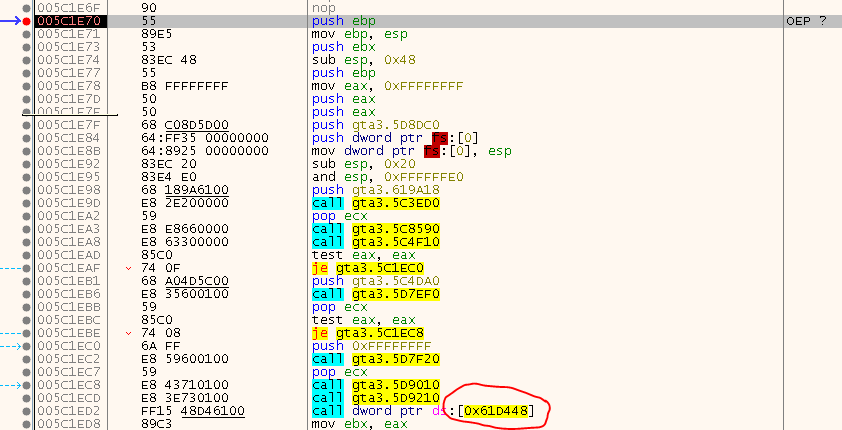
Task: Toggle breakpoint dot for address 005C1EAF
Action: click(26, 268)
